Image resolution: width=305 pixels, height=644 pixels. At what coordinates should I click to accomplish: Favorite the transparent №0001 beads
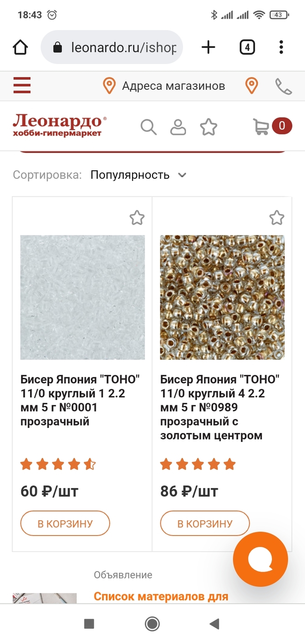[137, 217]
